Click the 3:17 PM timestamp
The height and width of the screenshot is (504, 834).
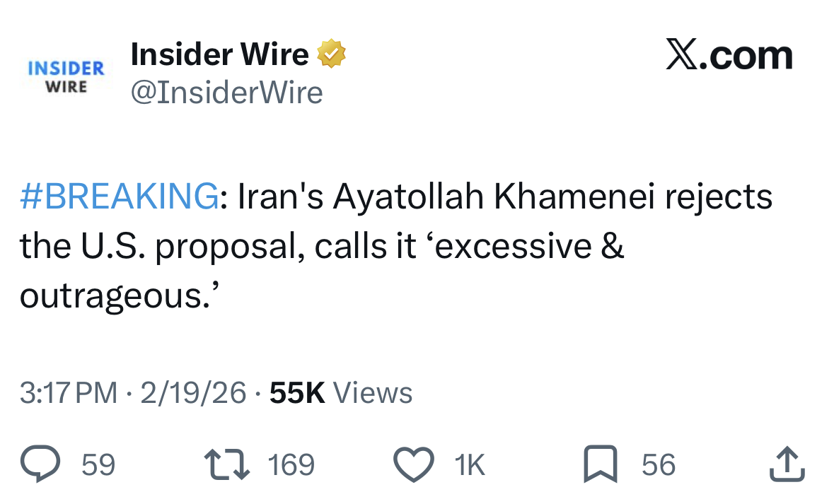(x=69, y=393)
